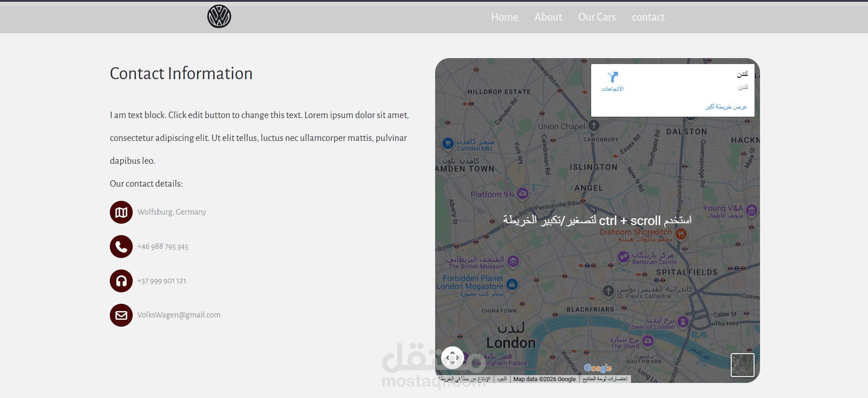Click the map icon beside Wolfsburg, Germany
Image resolution: width=868 pixels, height=398 pixels.
pyautogui.click(x=121, y=212)
